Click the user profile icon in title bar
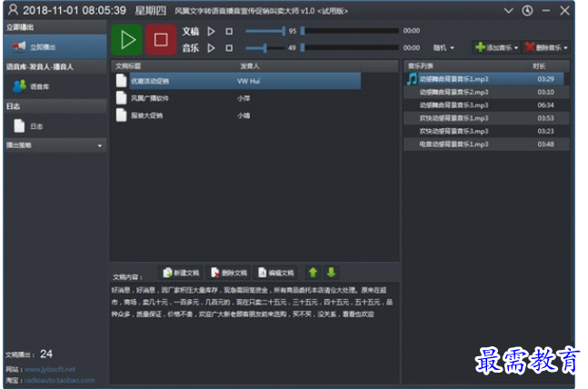The image size is (588, 389). 13,10
